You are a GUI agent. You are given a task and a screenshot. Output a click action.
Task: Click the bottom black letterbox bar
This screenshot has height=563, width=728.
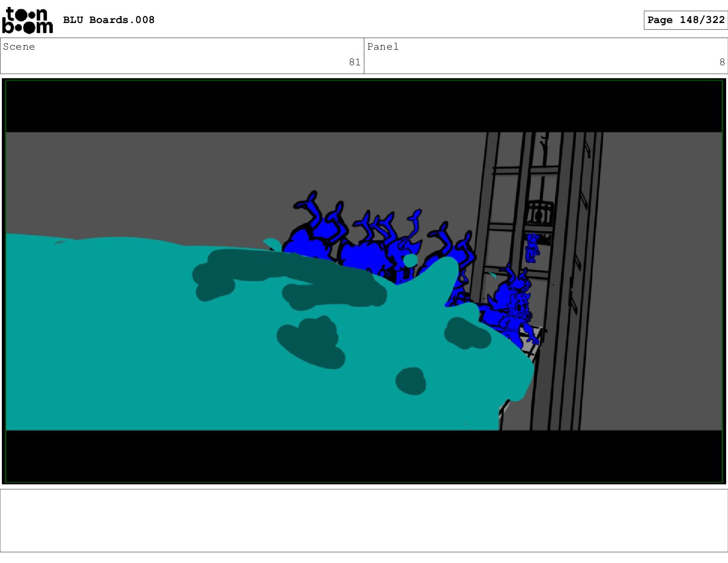364,456
